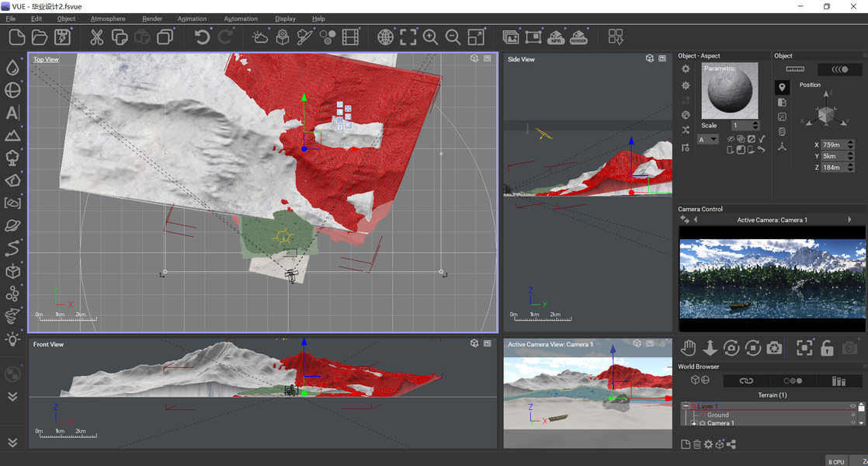Expand the lower double chevron in left sidebar
868x466 pixels.
click(x=12, y=443)
